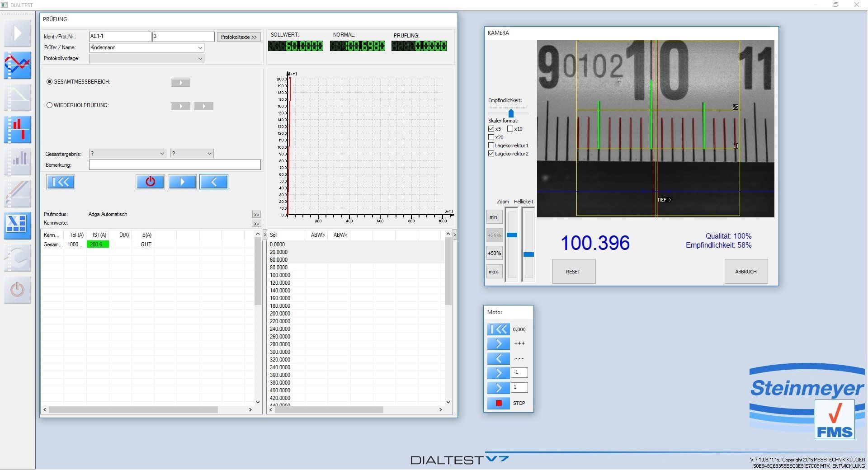
Task: Uncheck the Lagekorrektur2 checkbox
Action: (x=491, y=154)
